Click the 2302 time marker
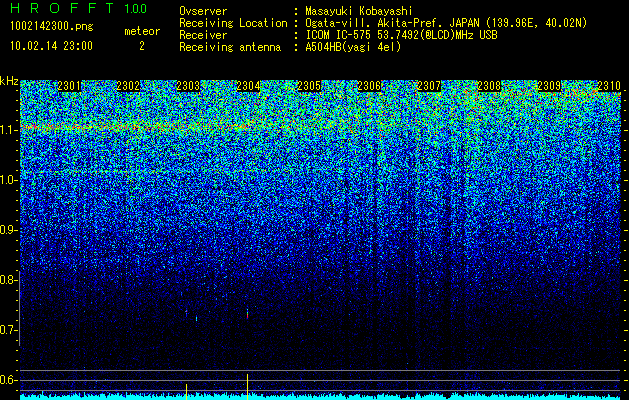This screenshot has height=400, width=629. tap(128, 86)
